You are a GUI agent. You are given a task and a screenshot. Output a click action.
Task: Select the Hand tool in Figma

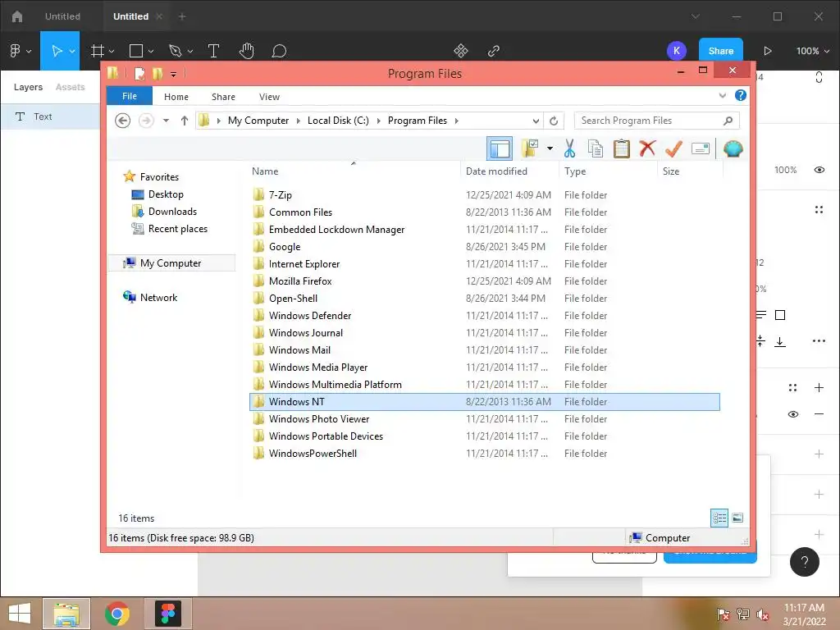point(246,51)
